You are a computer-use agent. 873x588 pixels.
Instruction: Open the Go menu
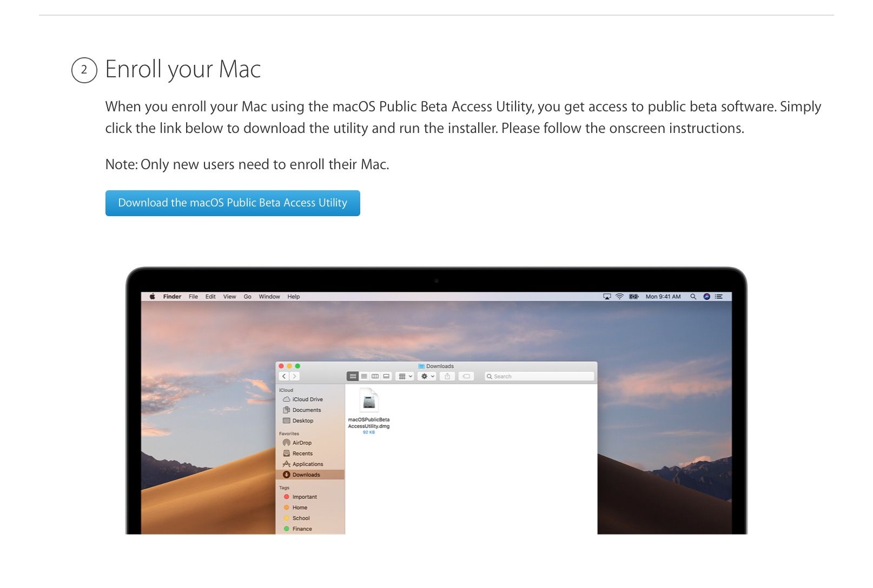click(247, 297)
